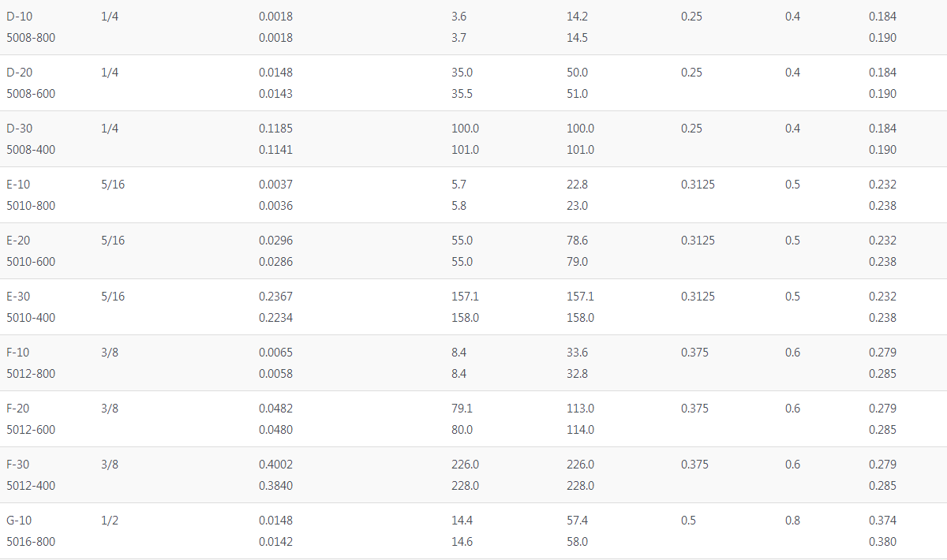The width and height of the screenshot is (947, 560).
Task: Click the F-30 row label
Action: (x=19, y=465)
